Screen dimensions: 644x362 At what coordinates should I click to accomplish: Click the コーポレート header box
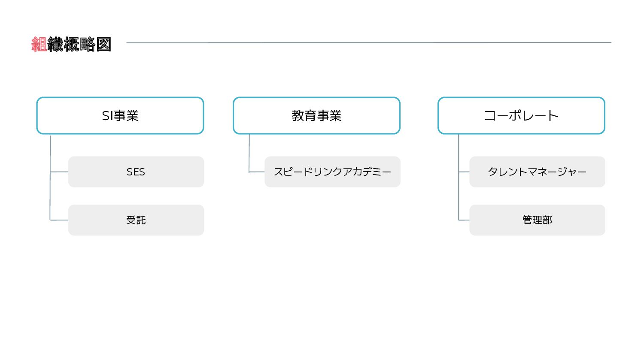tap(521, 115)
